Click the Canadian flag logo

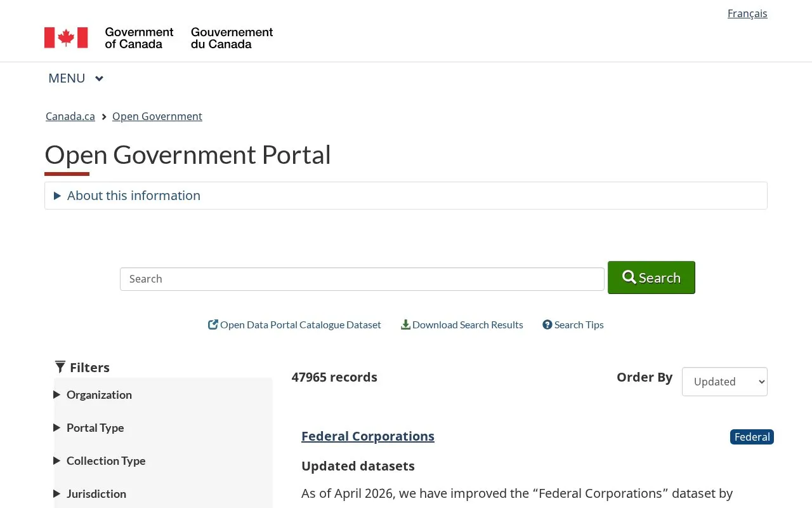(x=66, y=37)
